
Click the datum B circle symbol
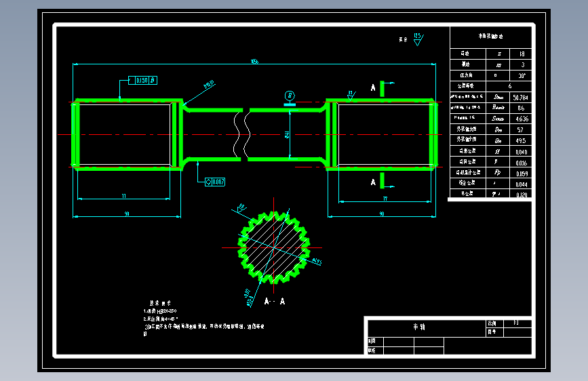click(x=290, y=96)
